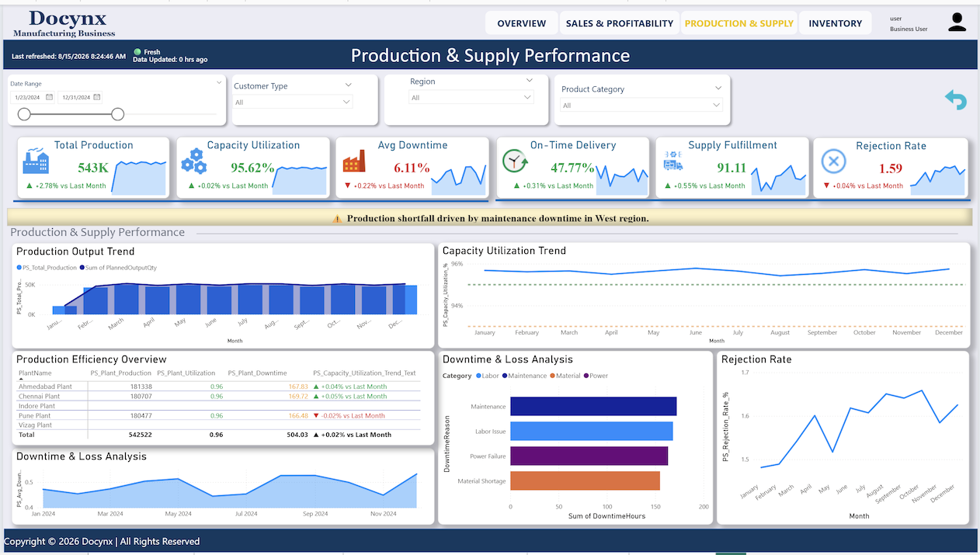Open the Sales & Profitability tab

pyautogui.click(x=620, y=23)
